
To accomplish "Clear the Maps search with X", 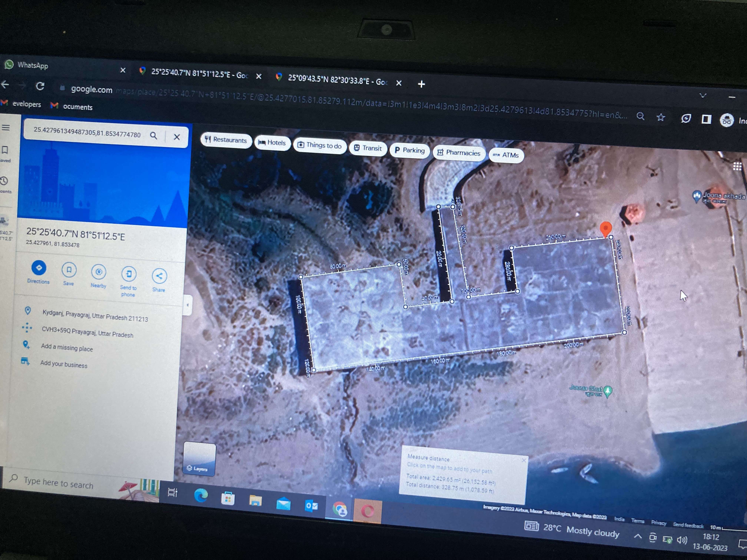I will (177, 137).
